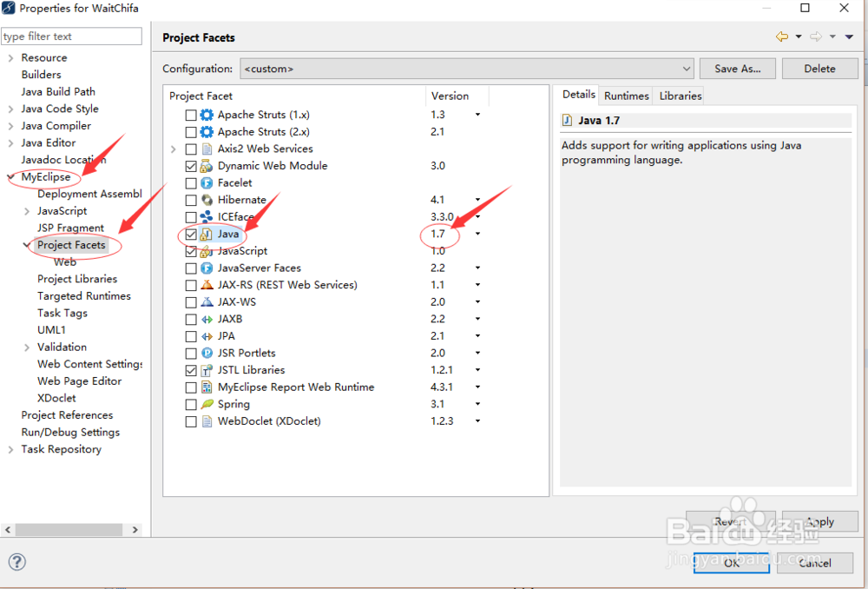Click the Cancel button
868x589 pixels.
click(815, 563)
